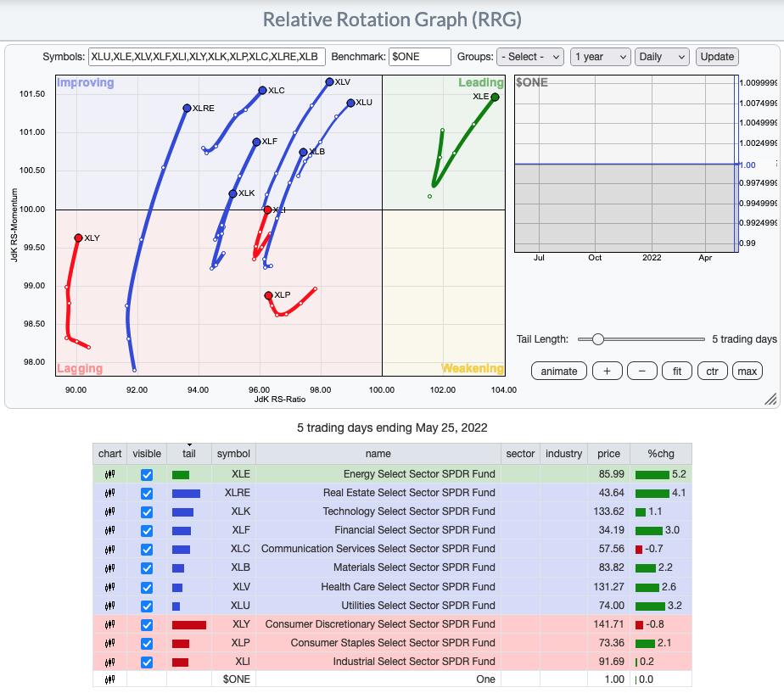784x693 pixels.
Task: Click XLE green tail color swatch
Action: 181,475
